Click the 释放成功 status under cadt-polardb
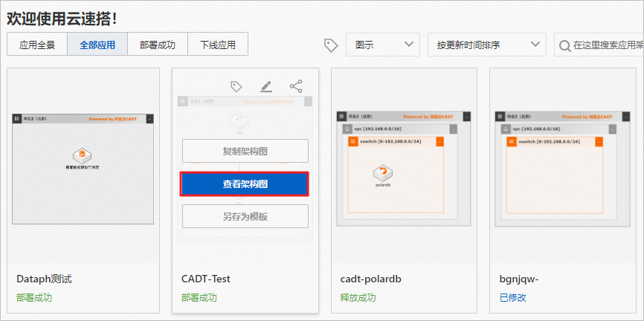The width and height of the screenshot is (644, 321). coord(358,298)
